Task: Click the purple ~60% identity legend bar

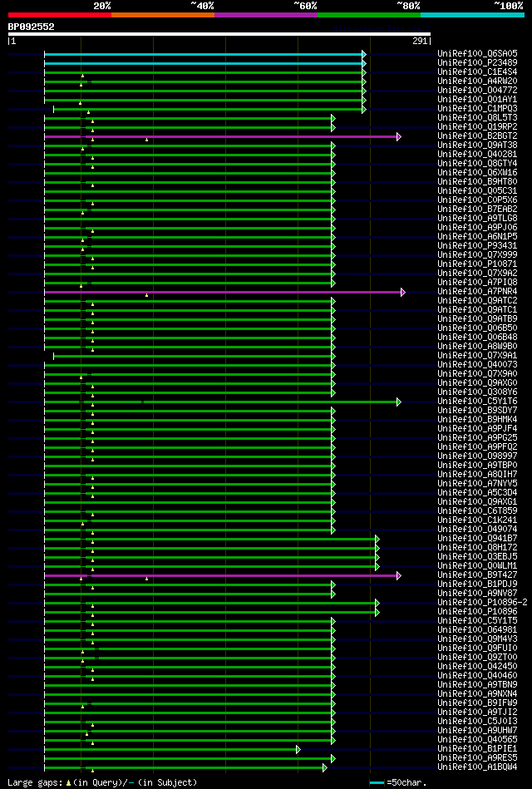Action: [x=266, y=15]
